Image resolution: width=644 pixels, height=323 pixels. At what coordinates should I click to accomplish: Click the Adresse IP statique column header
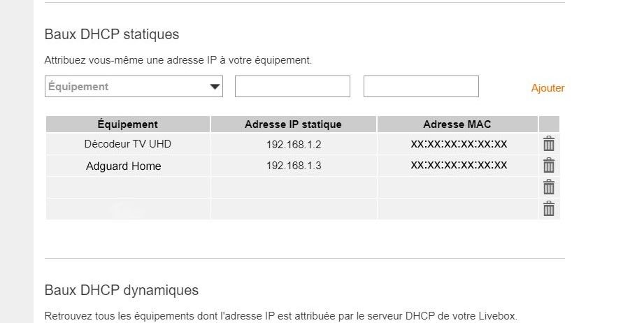coord(293,124)
